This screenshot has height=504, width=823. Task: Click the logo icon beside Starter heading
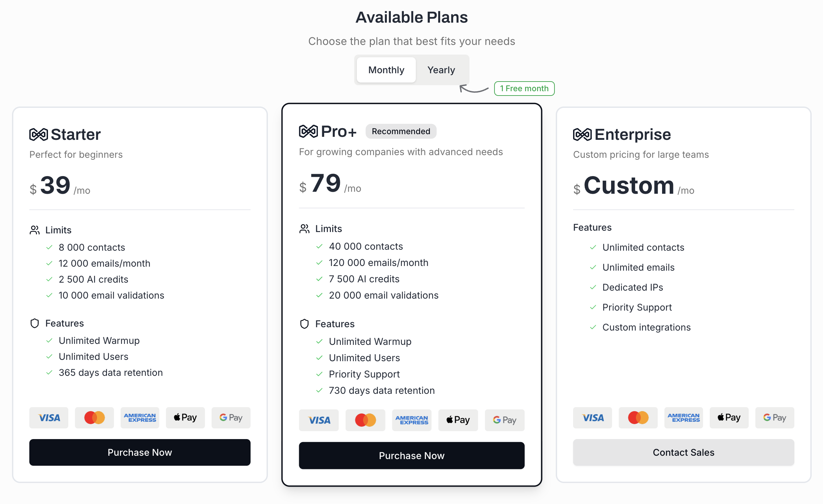pyautogui.click(x=38, y=134)
